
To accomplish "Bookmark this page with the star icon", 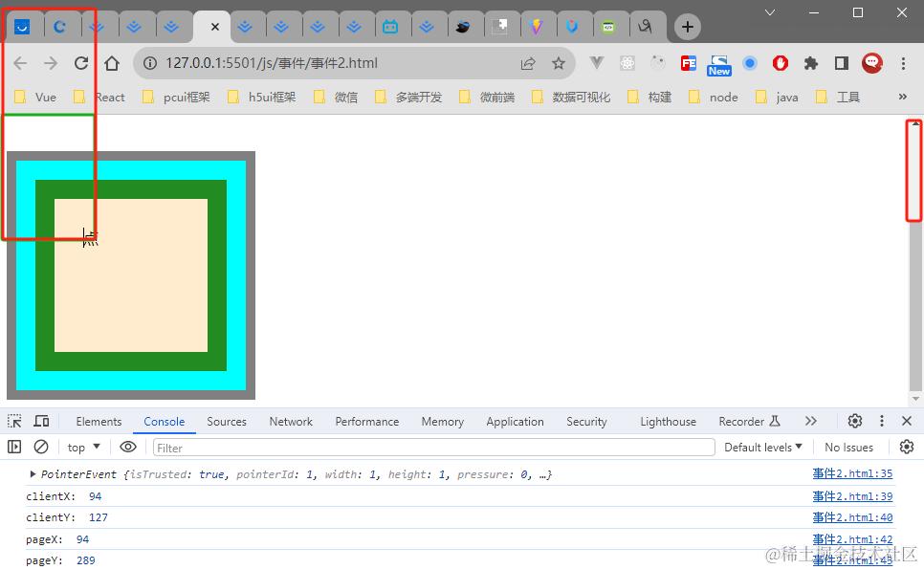I will click(559, 63).
